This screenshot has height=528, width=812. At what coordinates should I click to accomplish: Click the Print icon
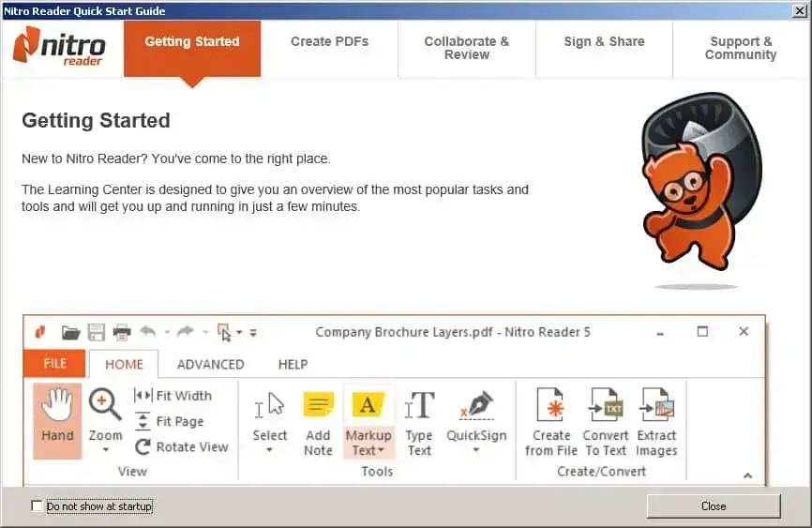pyautogui.click(x=122, y=332)
